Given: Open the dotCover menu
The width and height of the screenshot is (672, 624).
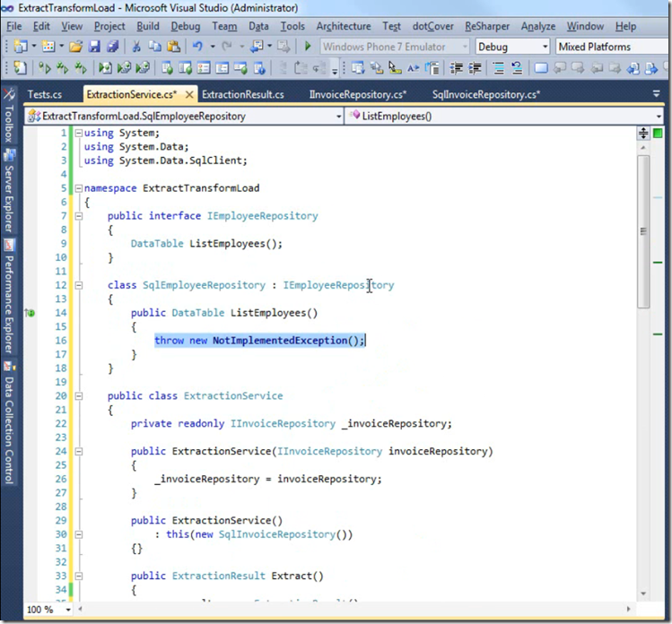Looking at the screenshot, I should point(432,27).
